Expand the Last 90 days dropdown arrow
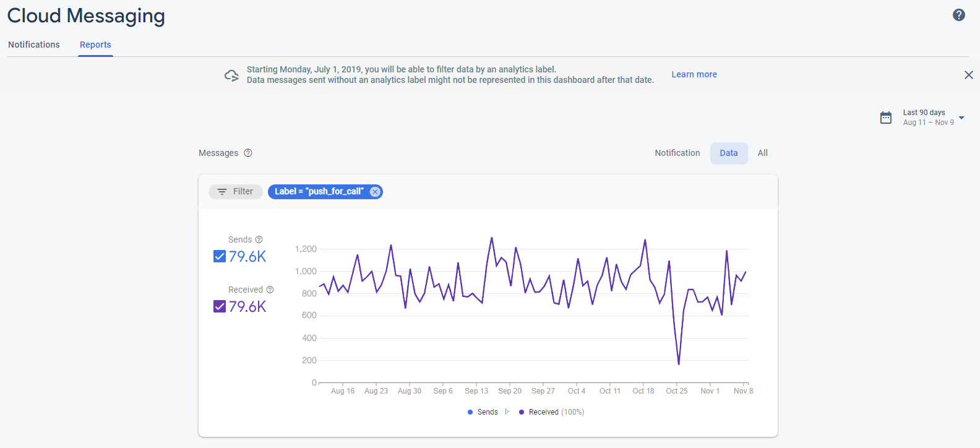 coord(961,118)
